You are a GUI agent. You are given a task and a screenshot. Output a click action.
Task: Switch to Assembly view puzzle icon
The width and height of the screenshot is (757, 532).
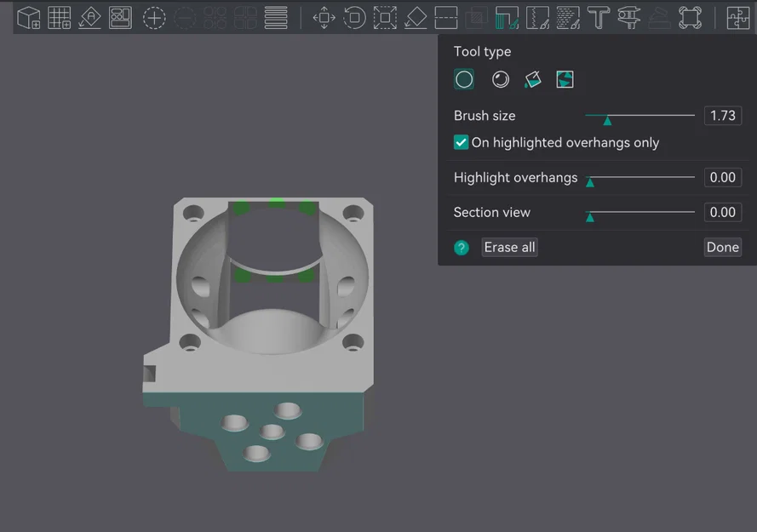coord(737,18)
